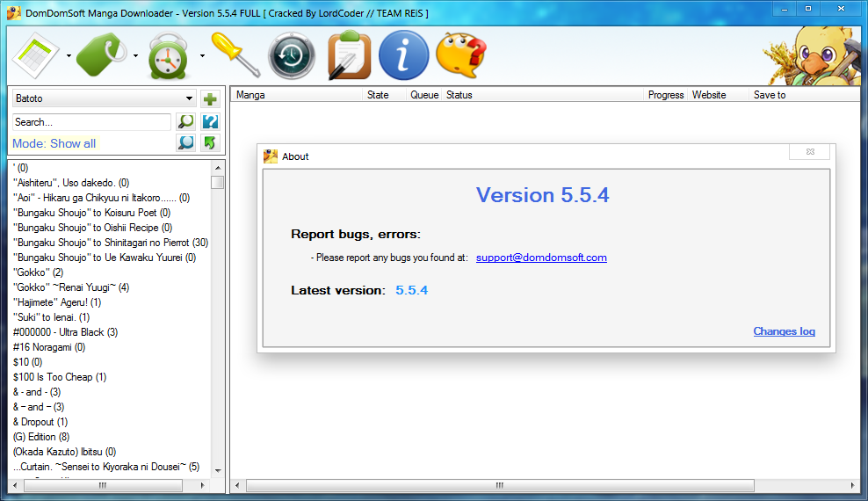Screen dimensions: 868x501
Task: Click the blue info about icon
Action: [x=403, y=55]
